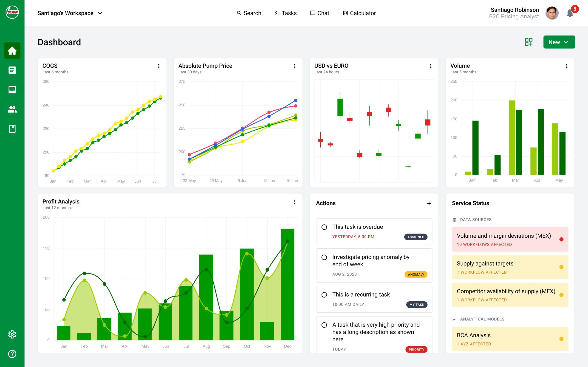Complete 'This is a recurring task'

tap(324, 295)
